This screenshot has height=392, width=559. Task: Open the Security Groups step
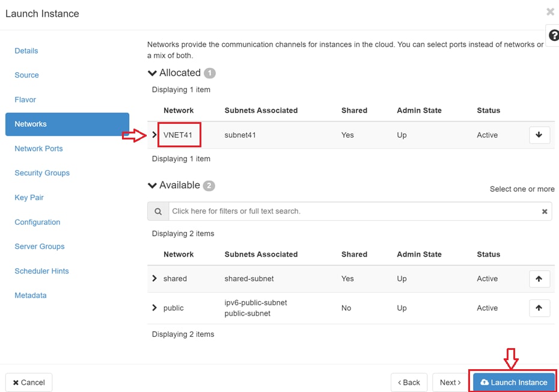click(x=42, y=173)
